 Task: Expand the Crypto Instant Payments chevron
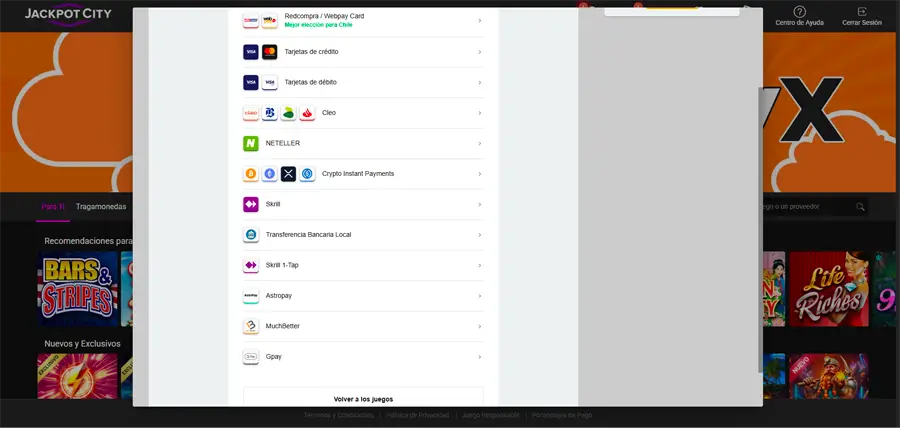click(x=480, y=174)
